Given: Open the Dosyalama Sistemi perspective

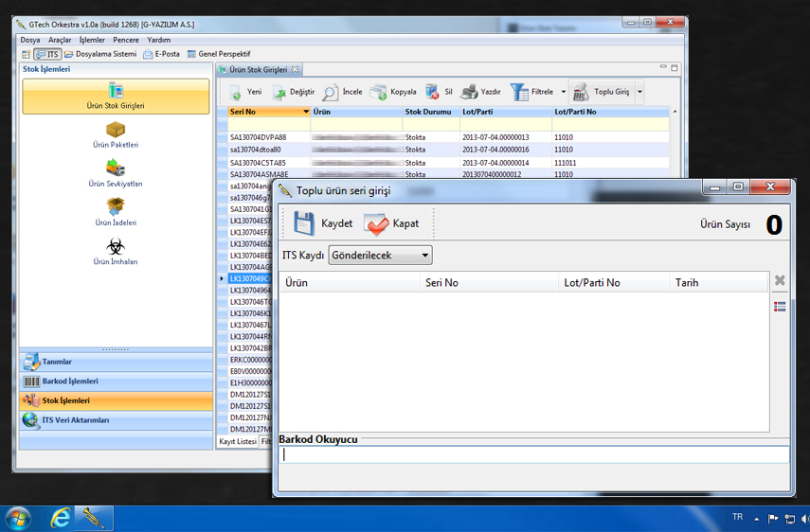Looking at the screenshot, I should click(100, 54).
